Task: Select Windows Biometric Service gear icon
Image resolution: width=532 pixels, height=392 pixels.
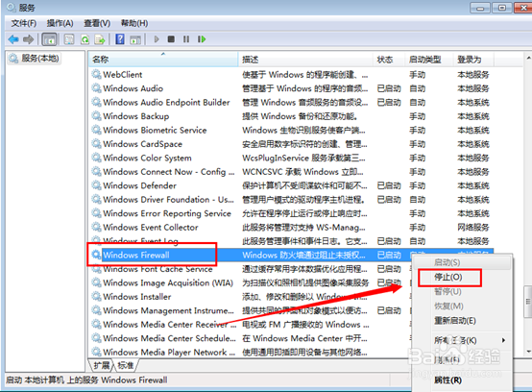Action: (96, 130)
